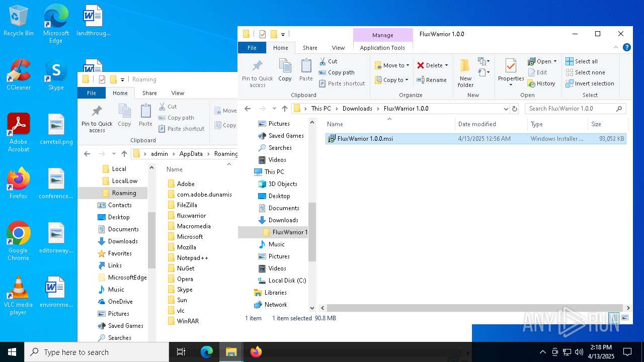Refresh the FluxWarrior 1.0.0 folder view
644x362 pixels.
[515, 109]
